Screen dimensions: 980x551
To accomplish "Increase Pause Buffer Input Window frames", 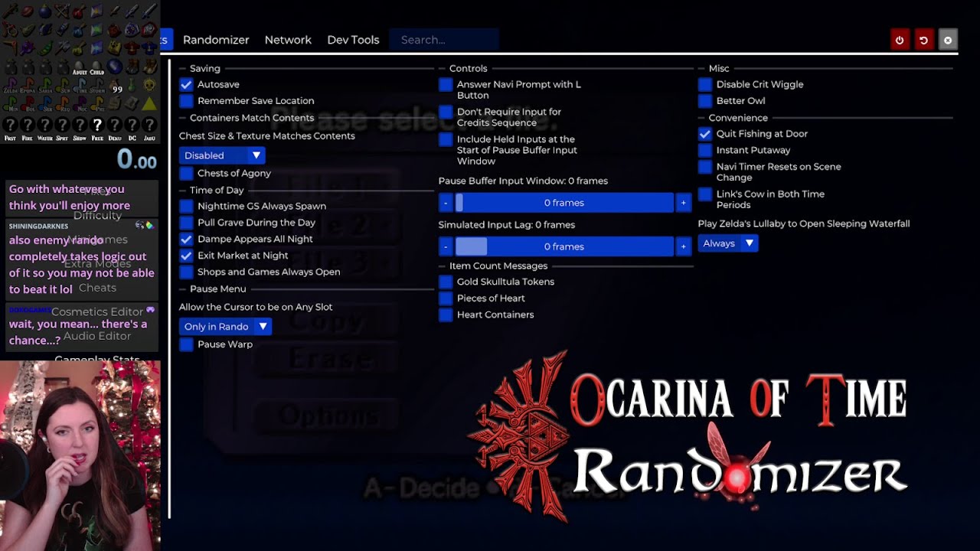I will pyautogui.click(x=683, y=203).
